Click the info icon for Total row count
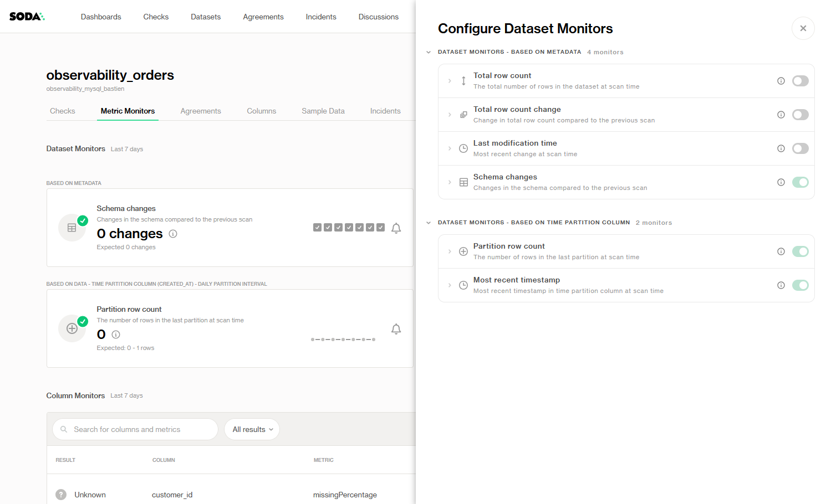 point(781,81)
